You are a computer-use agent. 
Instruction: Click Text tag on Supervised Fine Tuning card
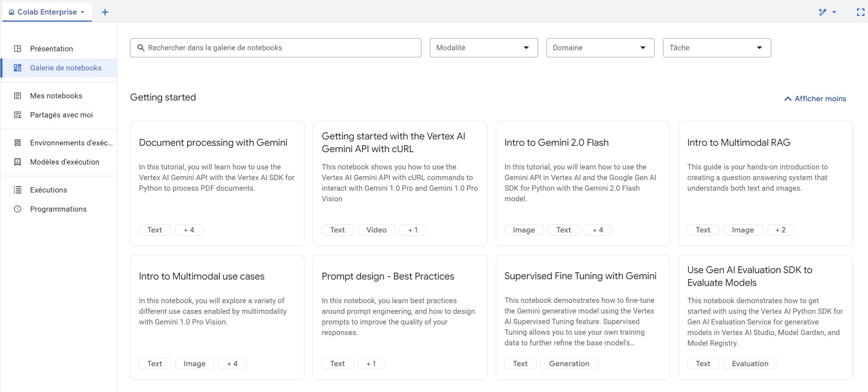[x=520, y=363]
